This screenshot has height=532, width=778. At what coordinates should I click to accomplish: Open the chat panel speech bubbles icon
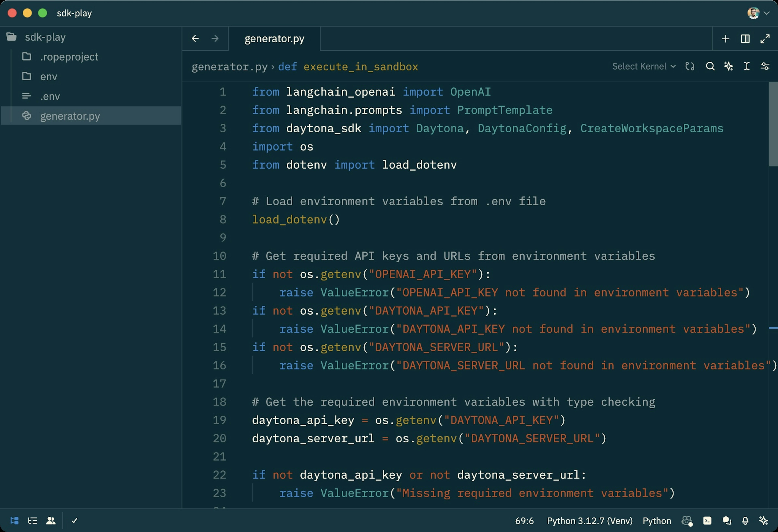(727, 521)
